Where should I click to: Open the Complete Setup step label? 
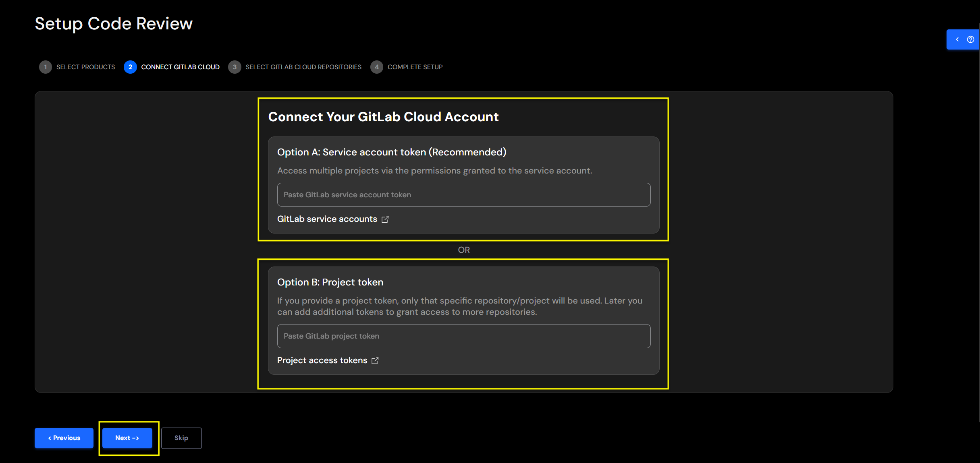point(415,67)
